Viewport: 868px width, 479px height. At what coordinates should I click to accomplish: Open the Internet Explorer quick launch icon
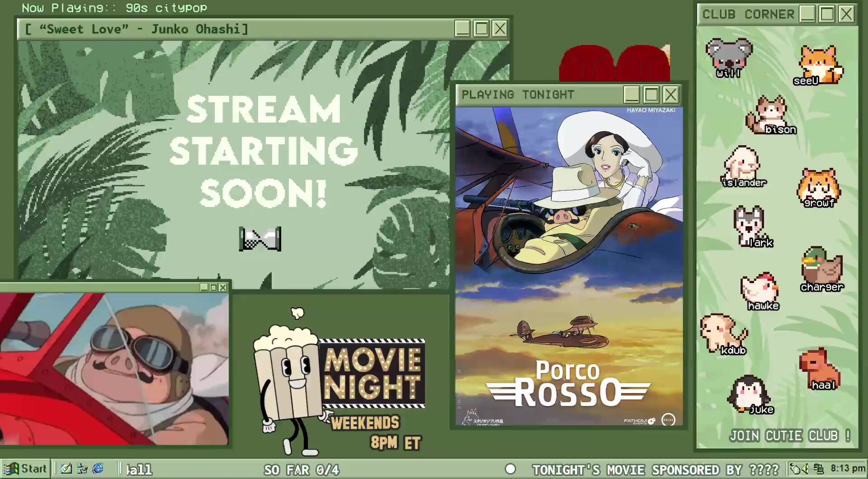98,469
